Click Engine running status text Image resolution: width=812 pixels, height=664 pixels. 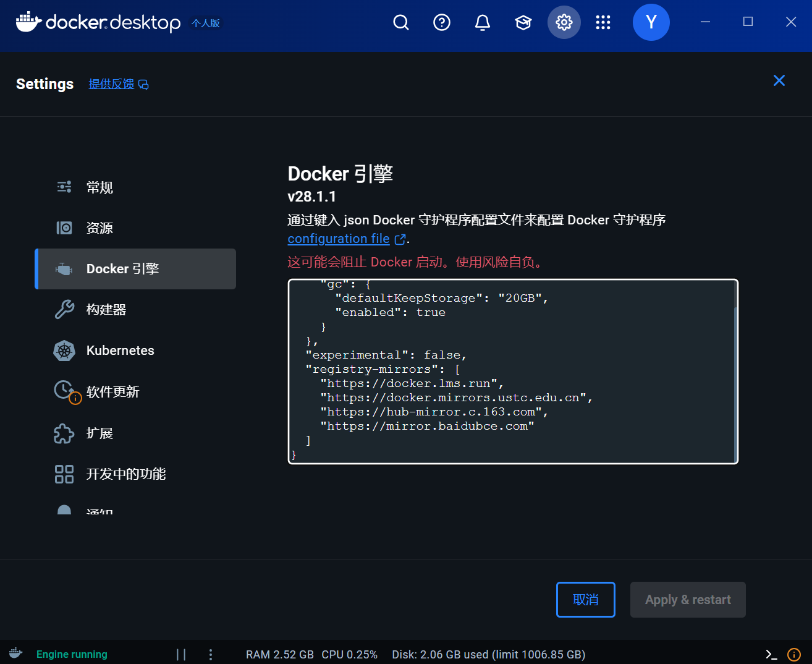[x=72, y=654]
